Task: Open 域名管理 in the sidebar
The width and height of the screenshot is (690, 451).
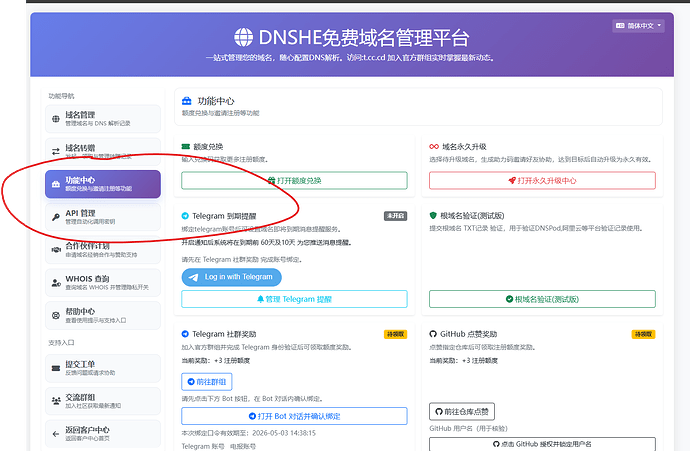Action: pyautogui.click(x=103, y=118)
